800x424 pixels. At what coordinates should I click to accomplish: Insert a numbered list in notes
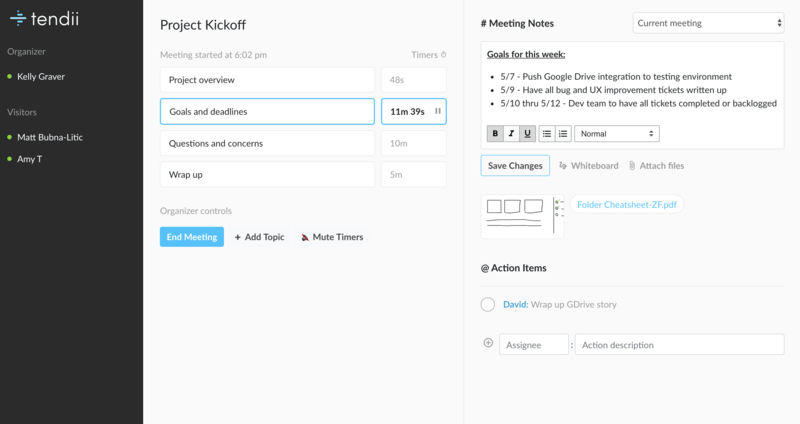[563, 134]
